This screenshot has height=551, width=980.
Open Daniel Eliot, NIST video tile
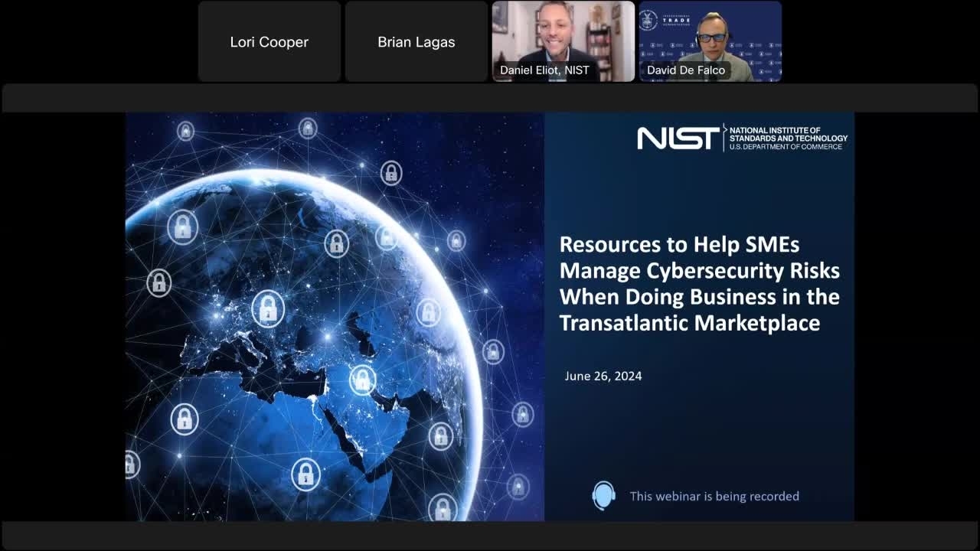coord(563,41)
